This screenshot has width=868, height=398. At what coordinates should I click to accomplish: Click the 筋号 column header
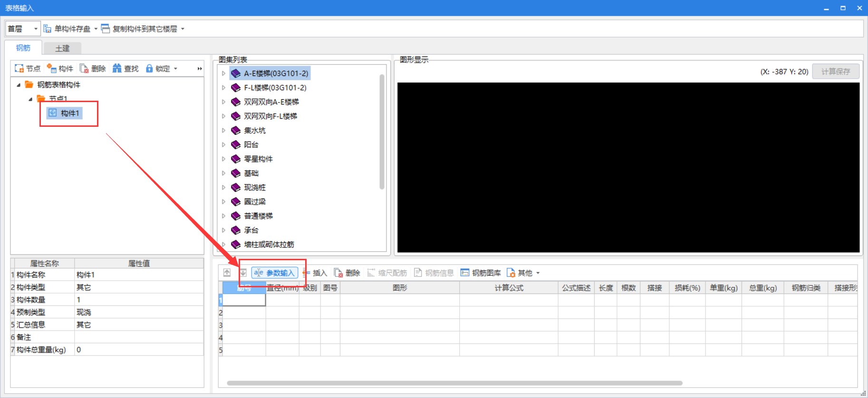[244, 288]
